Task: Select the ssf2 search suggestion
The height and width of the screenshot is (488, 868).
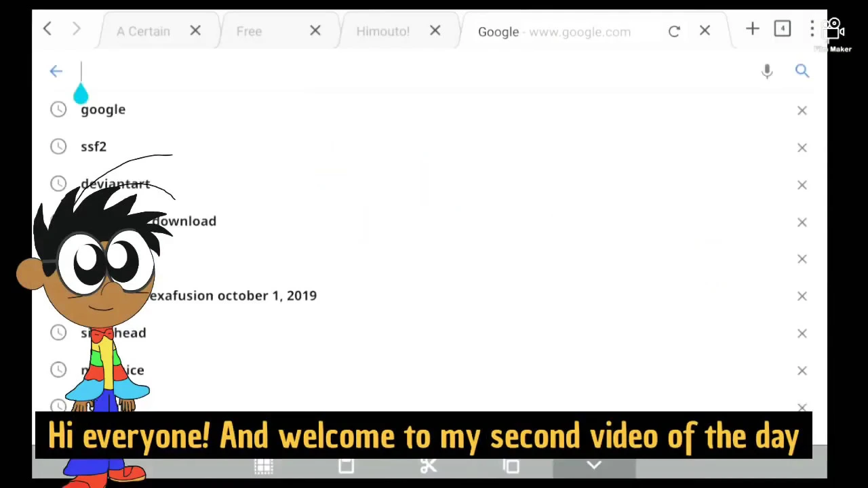Action: tap(94, 147)
